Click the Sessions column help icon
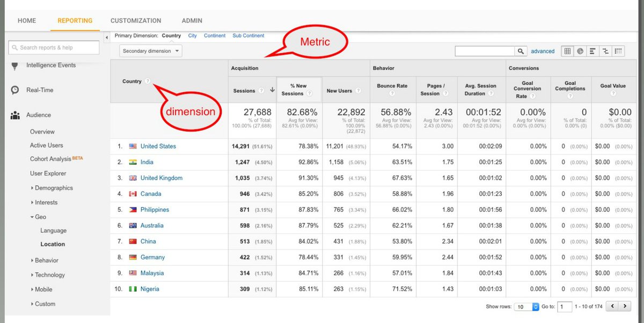Viewport: 644px width, 323px height. 261,91
